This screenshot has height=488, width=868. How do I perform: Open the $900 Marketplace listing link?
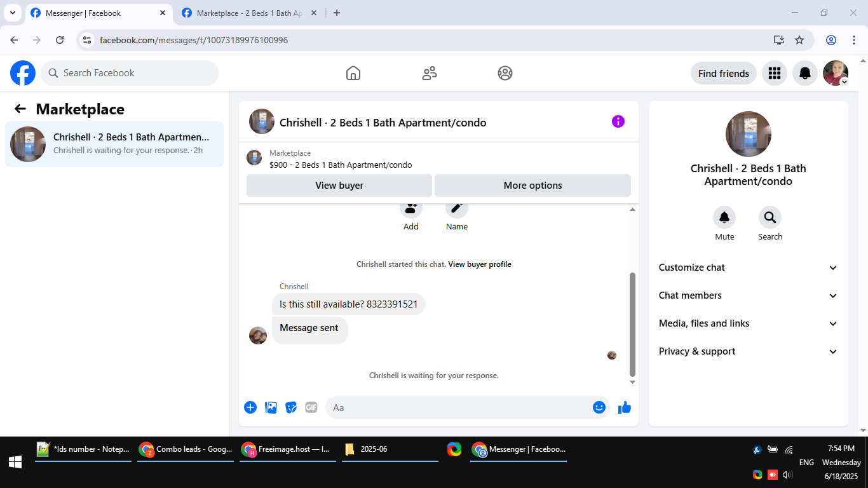pos(341,165)
